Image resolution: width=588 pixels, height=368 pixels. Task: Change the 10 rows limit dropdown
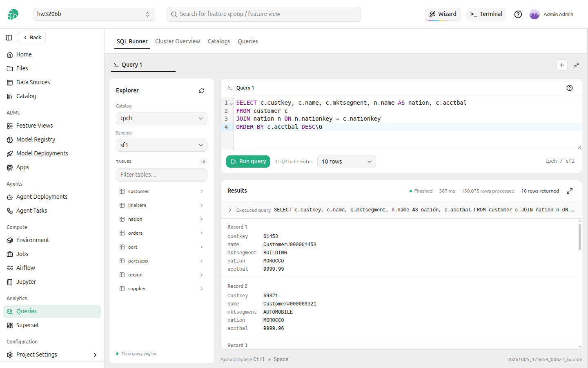(x=346, y=162)
